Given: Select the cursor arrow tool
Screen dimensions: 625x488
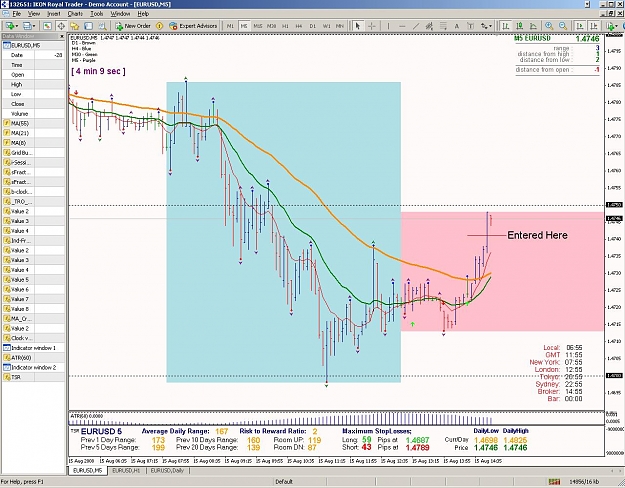Looking at the screenshot, I should (x=358, y=26).
